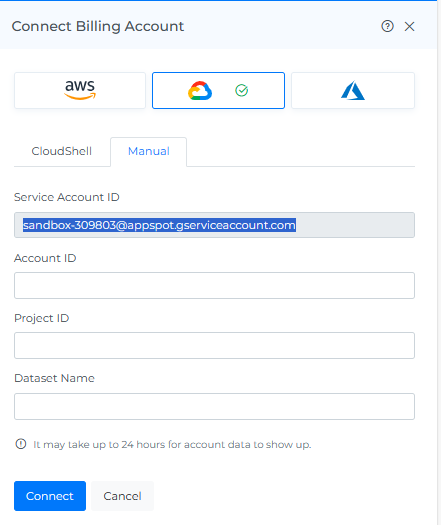Focus the Account ID input field
441x525 pixels.
point(214,285)
